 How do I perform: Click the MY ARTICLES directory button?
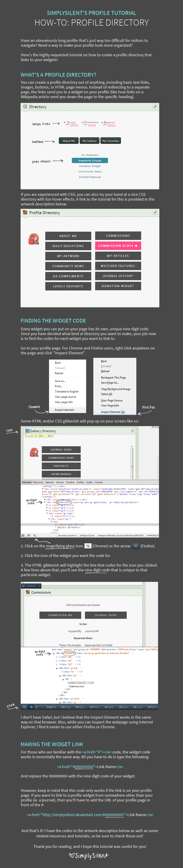pyautogui.click(x=118, y=256)
